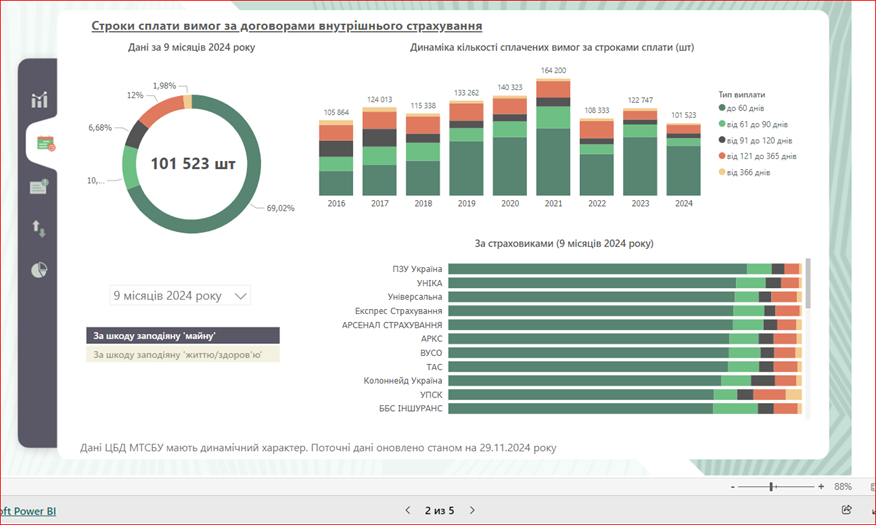The height and width of the screenshot is (525, 876).
Task: Zoom in with the plus icon
Action: point(821,486)
